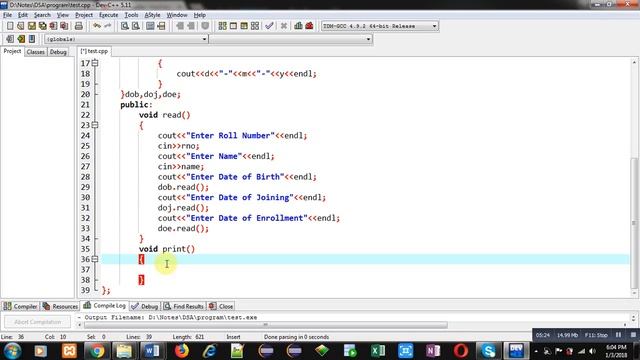Click the Close All files toolbar icon
This screenshot has height=360, width=640.
point(64,26)
